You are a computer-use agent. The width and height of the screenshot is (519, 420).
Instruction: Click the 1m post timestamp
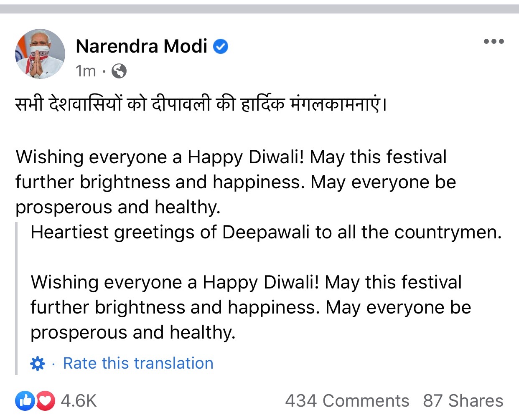[86, 71]
